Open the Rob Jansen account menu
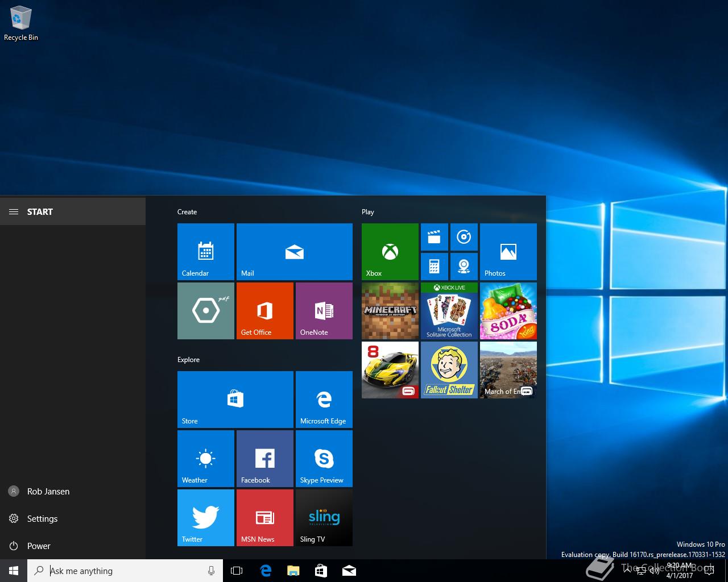 [x=73, y=491]
